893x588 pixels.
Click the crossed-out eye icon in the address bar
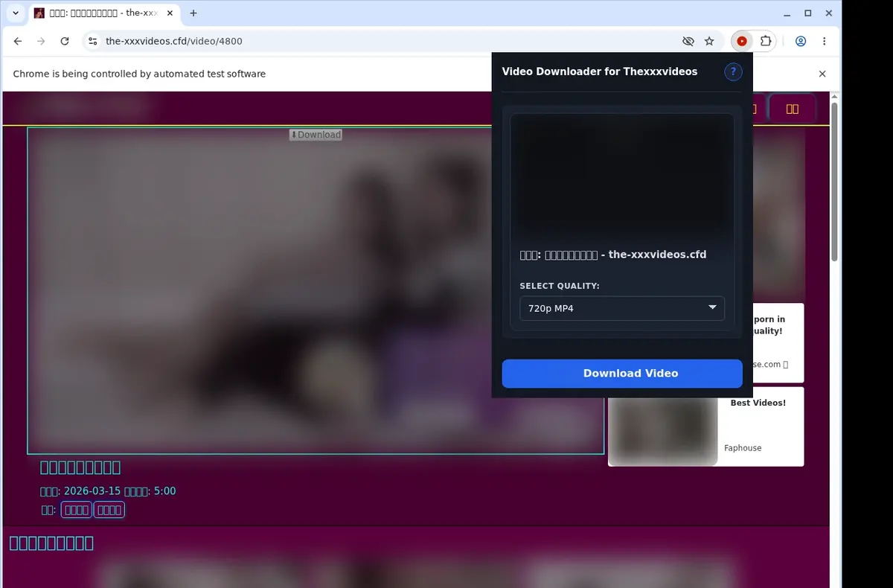688,42
